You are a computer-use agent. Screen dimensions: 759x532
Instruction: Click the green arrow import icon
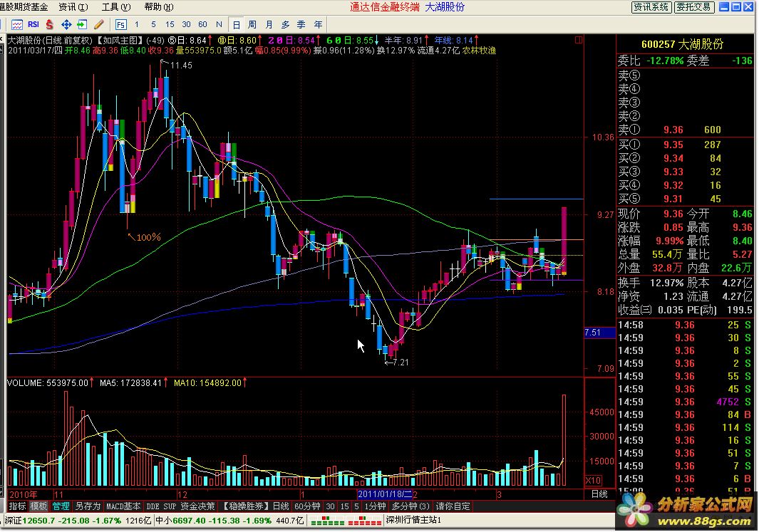[x=82, y=24]
